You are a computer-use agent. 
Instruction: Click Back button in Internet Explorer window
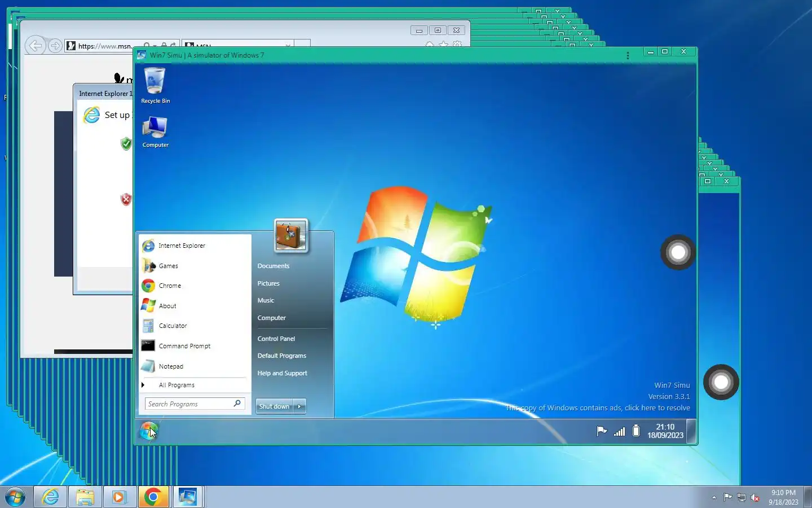pos(35,46)
